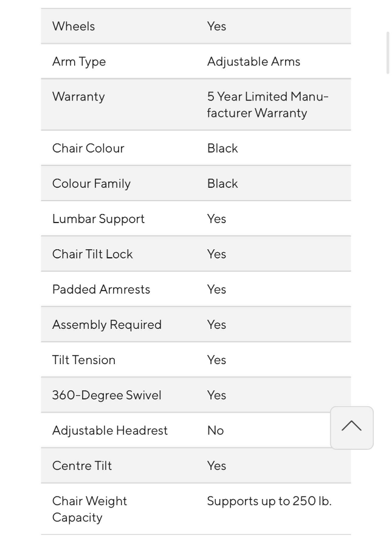The image size is (392, 538).
Task: Click the Assembly Required label
Action: tap(106, 325)
